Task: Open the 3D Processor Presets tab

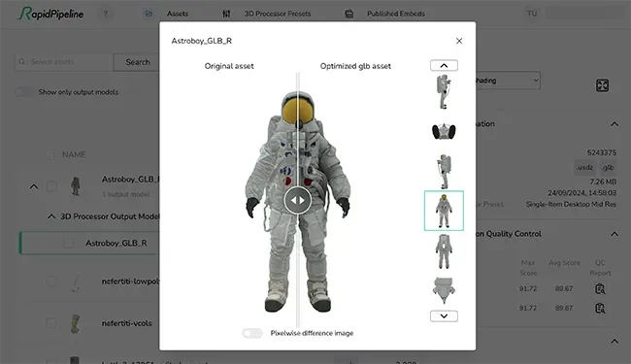Action: tap(278, 14)
